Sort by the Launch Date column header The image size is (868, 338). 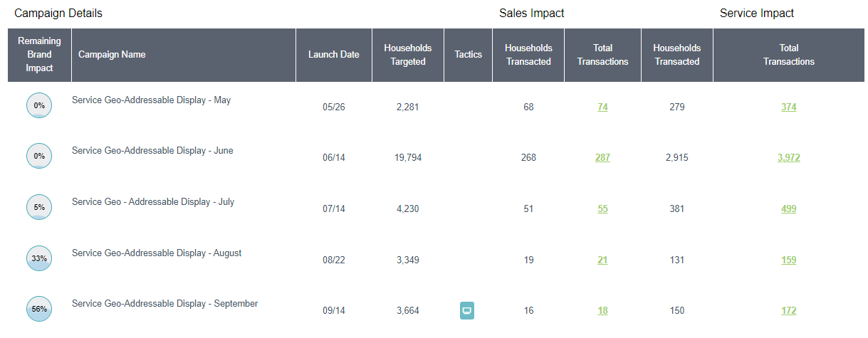click(x=333, y=55)
